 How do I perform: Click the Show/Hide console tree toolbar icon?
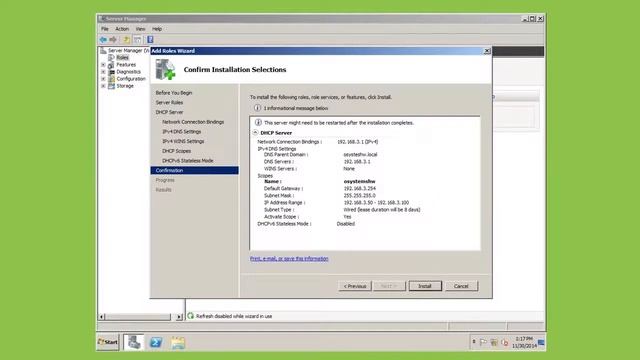pos(138,40)
